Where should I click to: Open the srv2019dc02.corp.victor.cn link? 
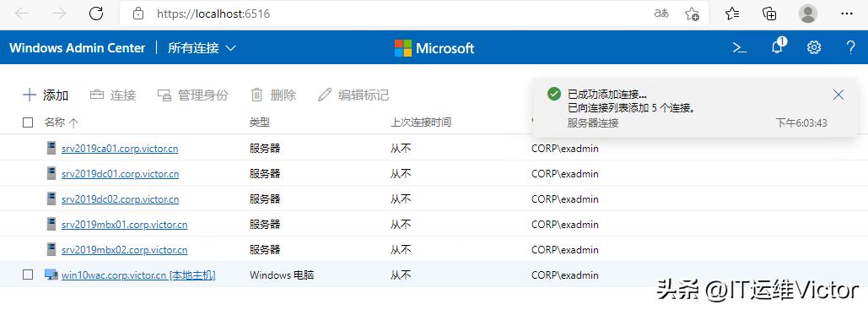tap(120, 199)
